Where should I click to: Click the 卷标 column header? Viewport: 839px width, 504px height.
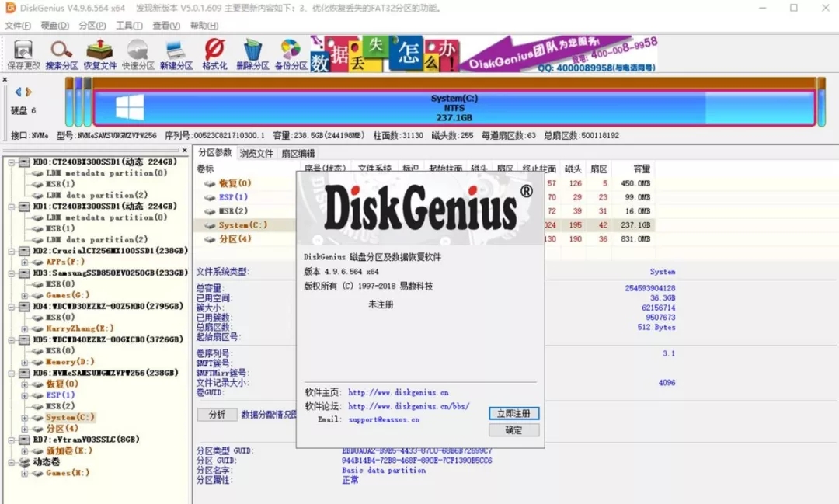point(205,169)
